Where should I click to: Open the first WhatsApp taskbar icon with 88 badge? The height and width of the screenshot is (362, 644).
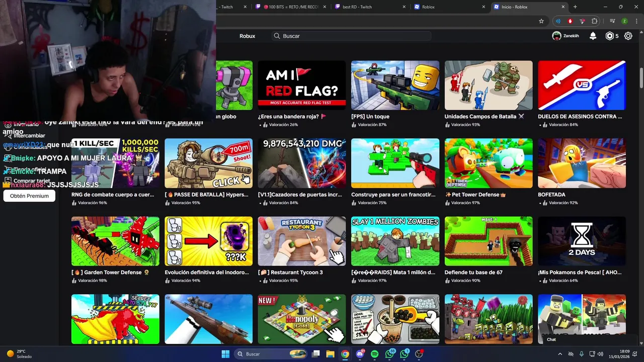coord(389,354)
